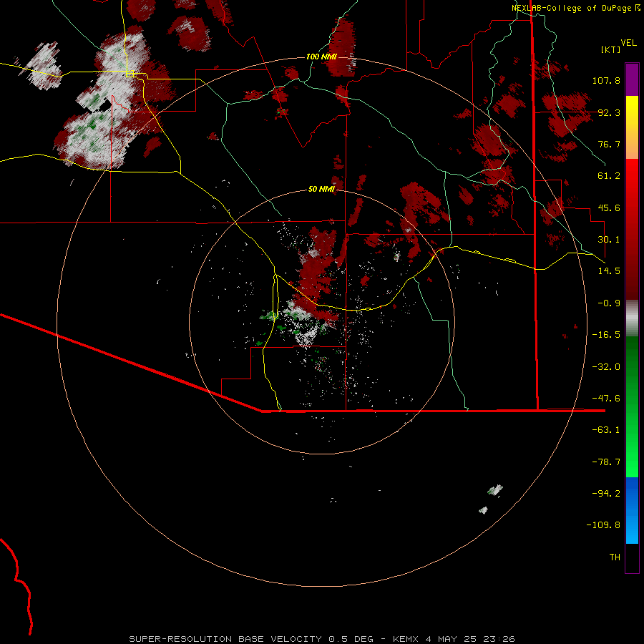Click the 30.1 velocity scale value
Image resolution: width=644 pixels, height=644 pixels.
click(609, 240)
